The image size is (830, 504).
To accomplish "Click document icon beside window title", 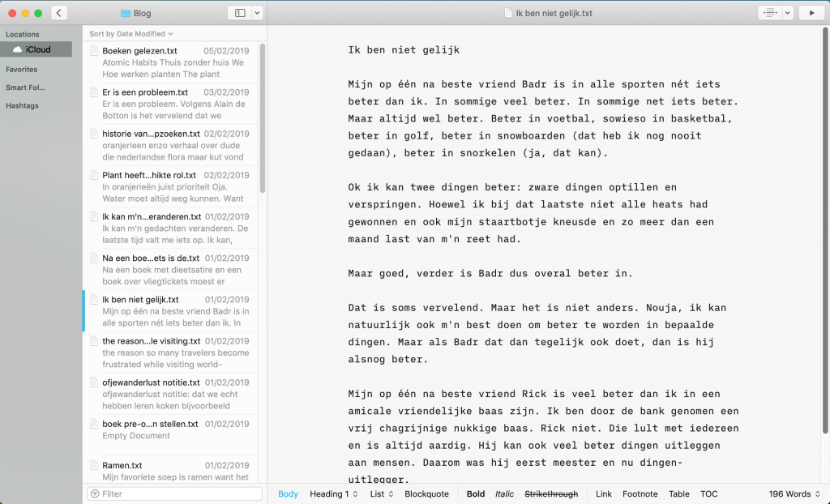I will [508, 13].
